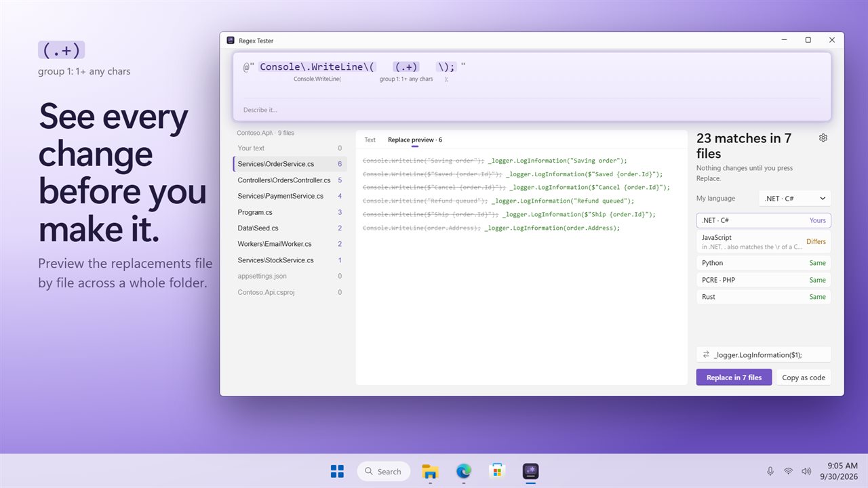Select Data\Seed.cs in the file list
This screenshot has height=488, width=868.
pos(290,228)
